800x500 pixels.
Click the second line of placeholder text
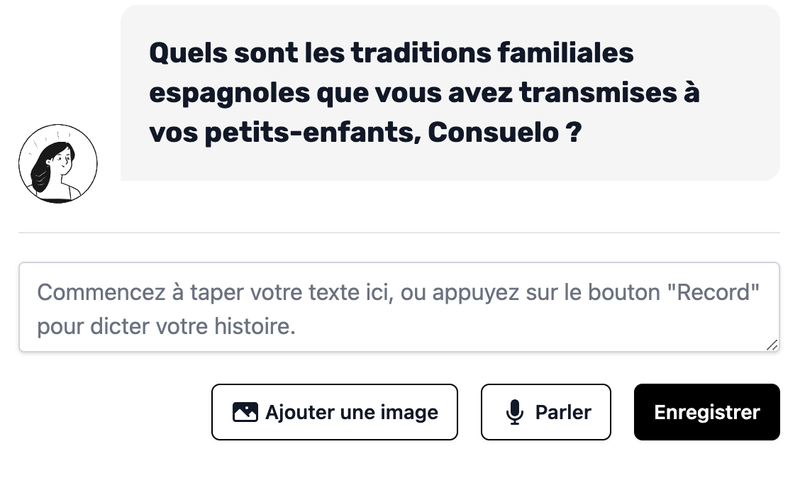[166, 327]
